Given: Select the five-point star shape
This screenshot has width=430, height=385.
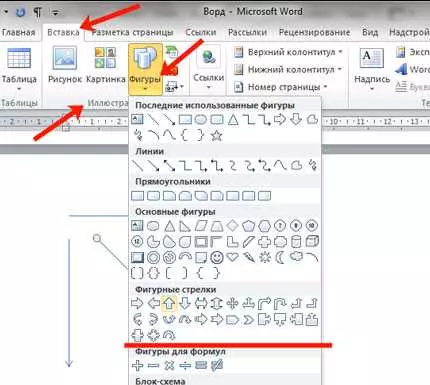Looking at the screenshot, I should (217, 135).
